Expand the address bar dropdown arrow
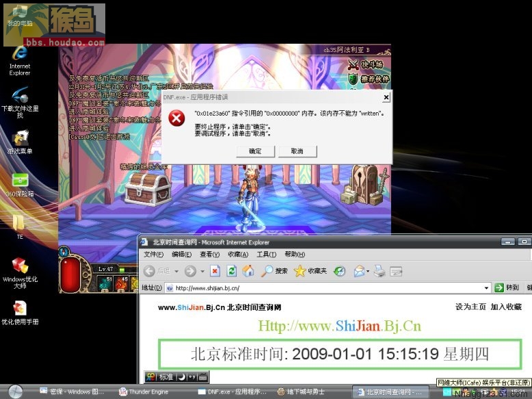The image size is (532, 399). (x=486, y=288)
